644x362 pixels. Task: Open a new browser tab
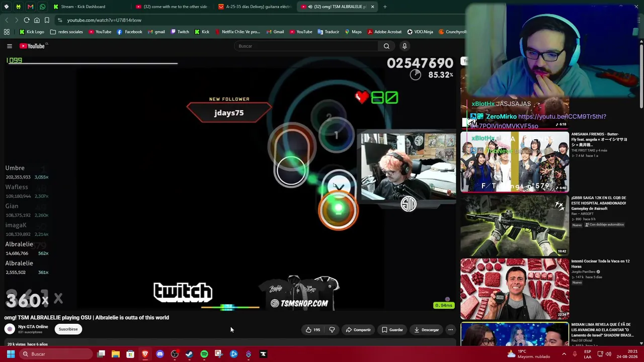coord(385,7)
